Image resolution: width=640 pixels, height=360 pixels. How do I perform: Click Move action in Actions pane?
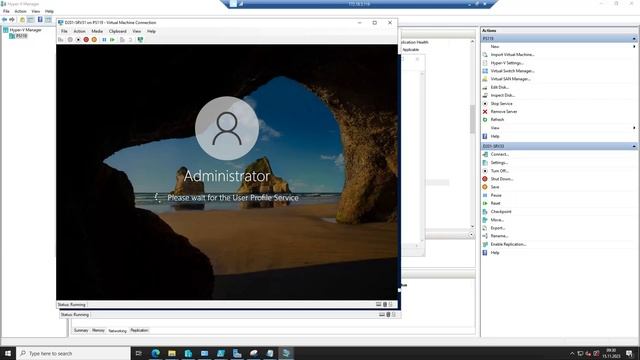tap(497, 220)
